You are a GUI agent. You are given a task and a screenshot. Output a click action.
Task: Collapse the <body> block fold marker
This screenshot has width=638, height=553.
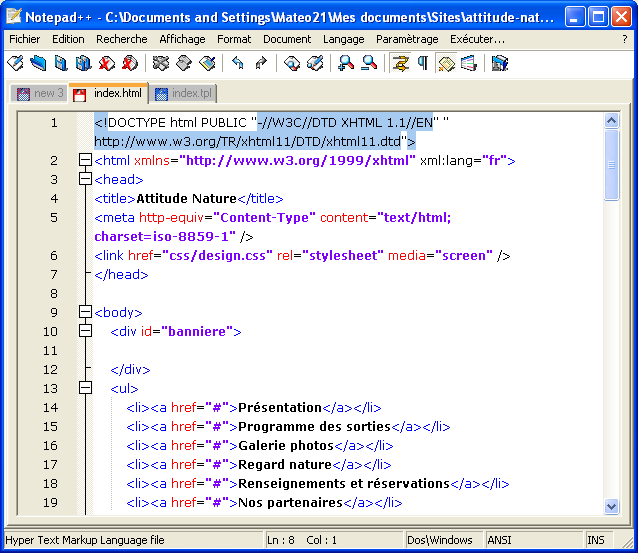(85, 312)
